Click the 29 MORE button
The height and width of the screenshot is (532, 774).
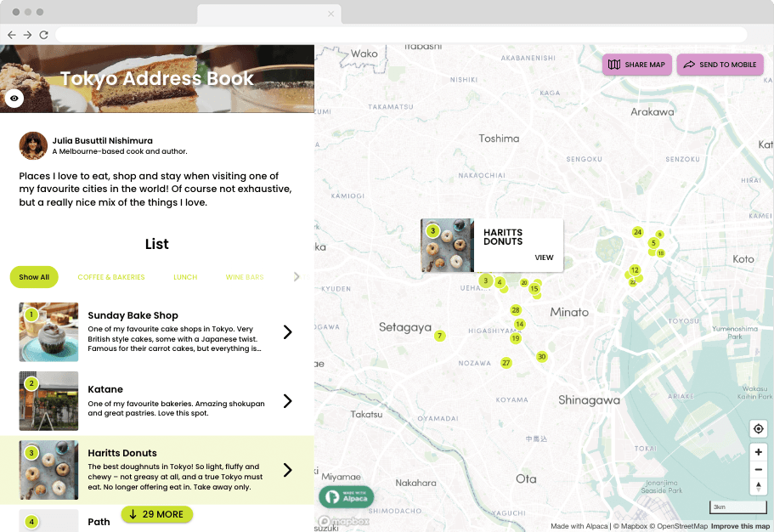tap(157, 514)
